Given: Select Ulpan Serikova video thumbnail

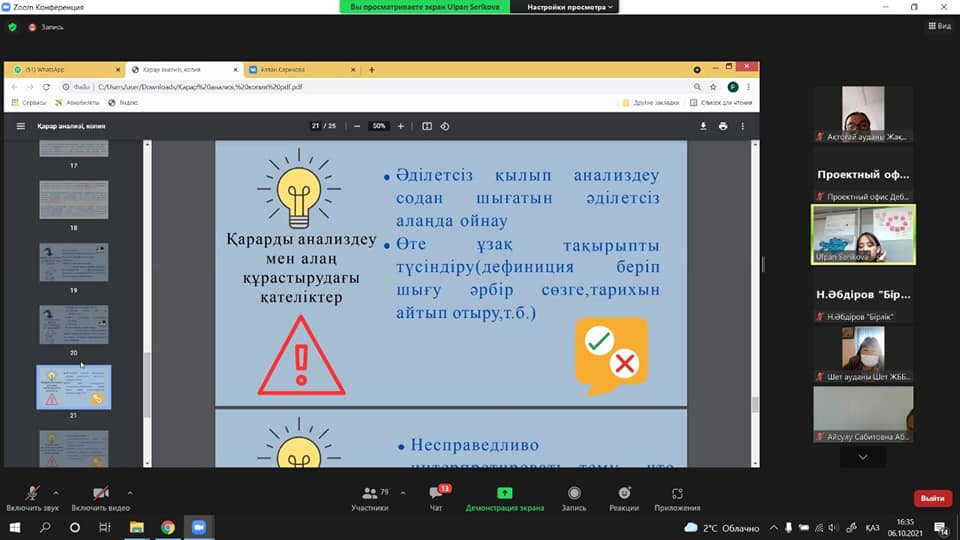Looking at the screenshot, I should tap(863, 234).
